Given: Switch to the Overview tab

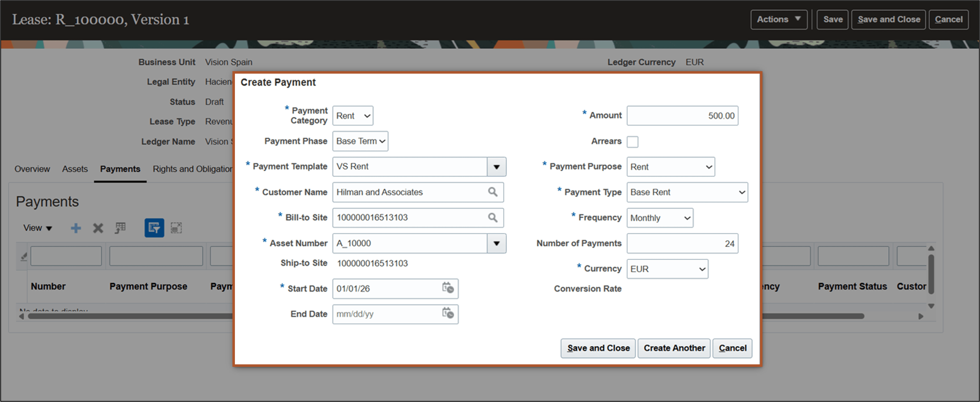Looking at the screenshot, I should pos(32,169).
